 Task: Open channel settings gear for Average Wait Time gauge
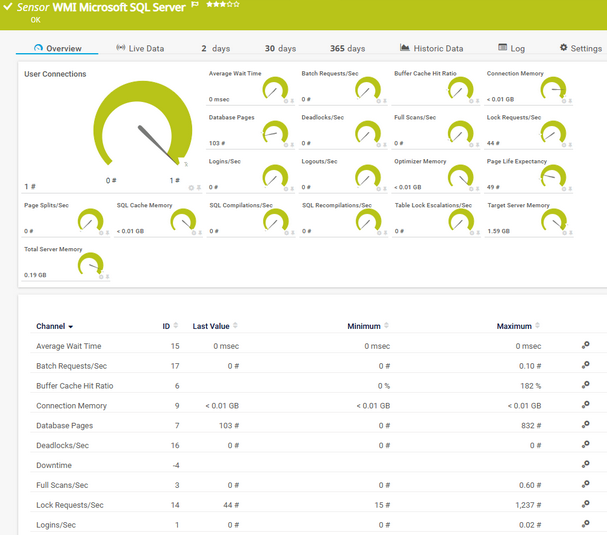pyautogui.click(x=286, y=101)
